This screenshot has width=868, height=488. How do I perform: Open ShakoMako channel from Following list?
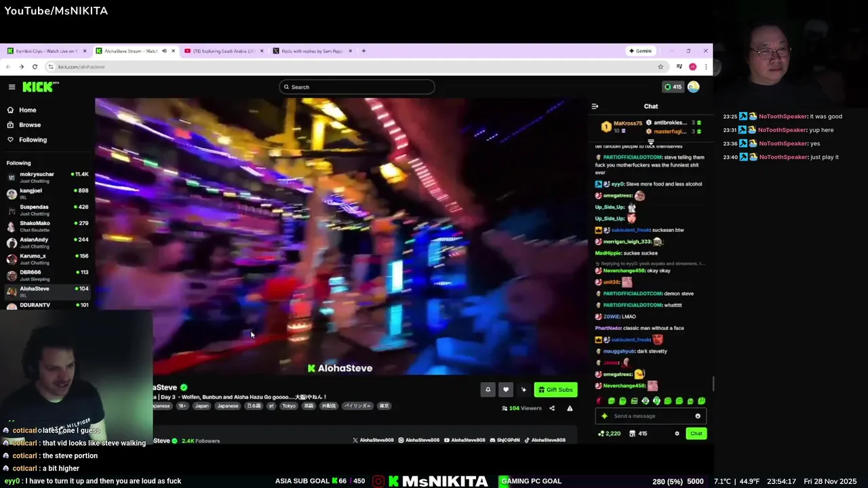coord(47,226)
